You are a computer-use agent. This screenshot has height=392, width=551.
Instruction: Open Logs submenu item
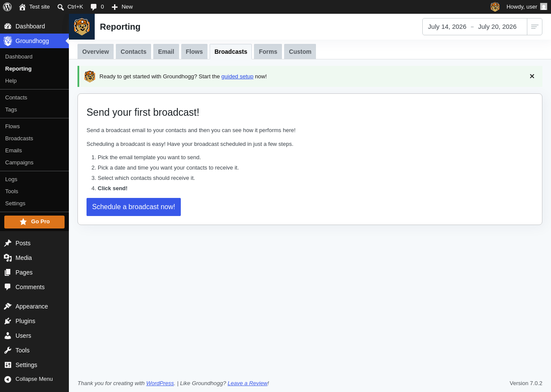click(34, 179)
